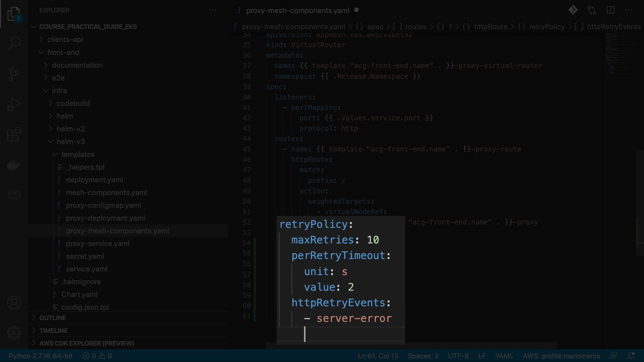Expand the TIMELINE section

pyautogui.click(x=53, y=330)
